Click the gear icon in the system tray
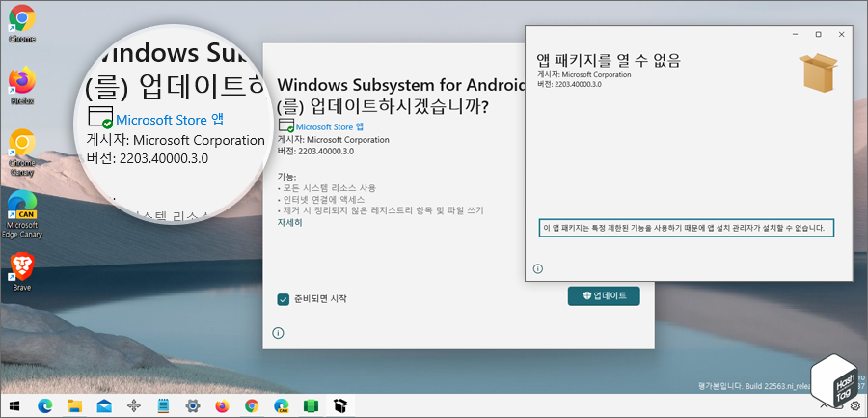868x418 pixels. tap(854, 406)
